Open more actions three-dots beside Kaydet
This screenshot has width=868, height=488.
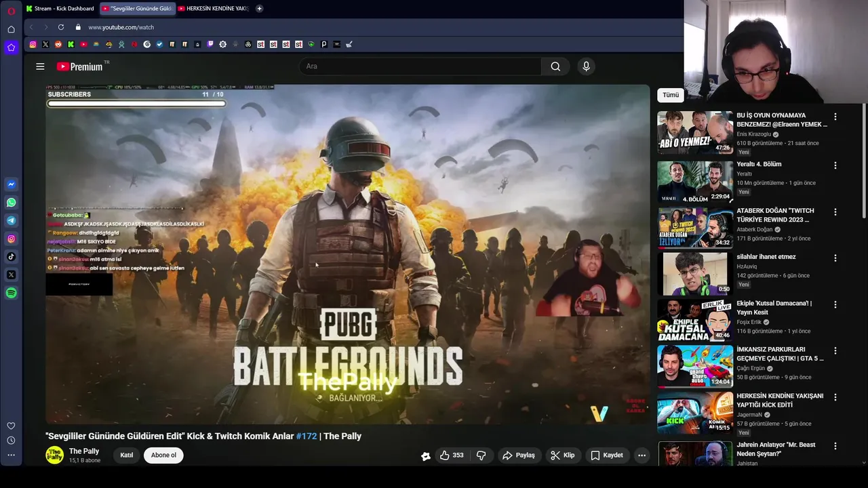coord(642,455)
